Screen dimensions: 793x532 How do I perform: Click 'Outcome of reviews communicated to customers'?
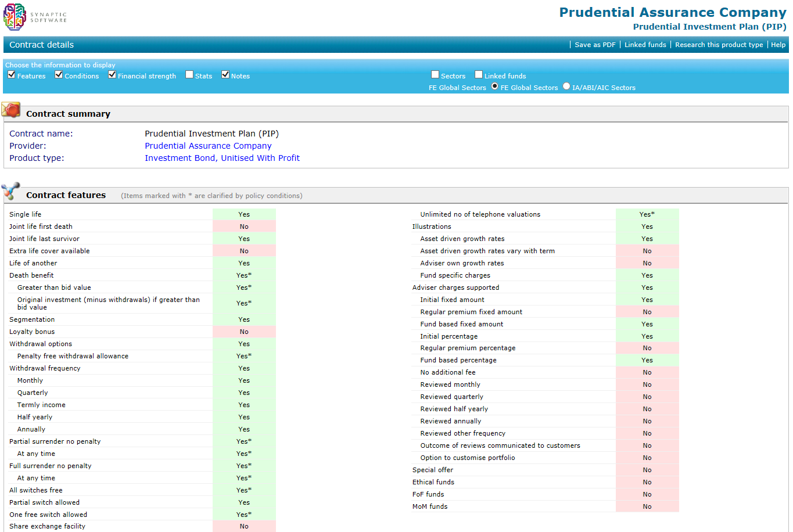(500, 445)
